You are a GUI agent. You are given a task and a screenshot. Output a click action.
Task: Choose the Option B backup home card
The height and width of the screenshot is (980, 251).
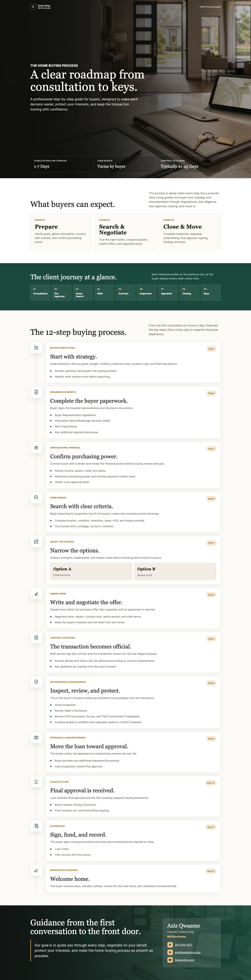click(x=175, y=571)
